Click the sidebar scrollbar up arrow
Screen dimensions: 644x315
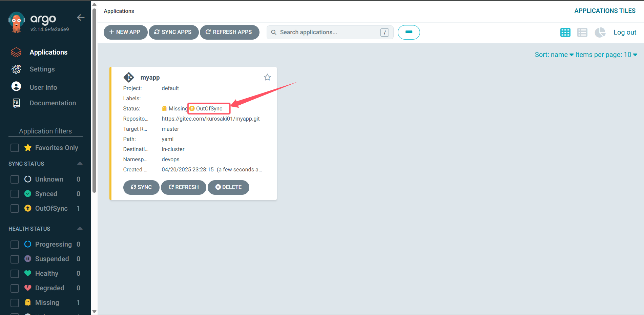click(x=95, y=4)
